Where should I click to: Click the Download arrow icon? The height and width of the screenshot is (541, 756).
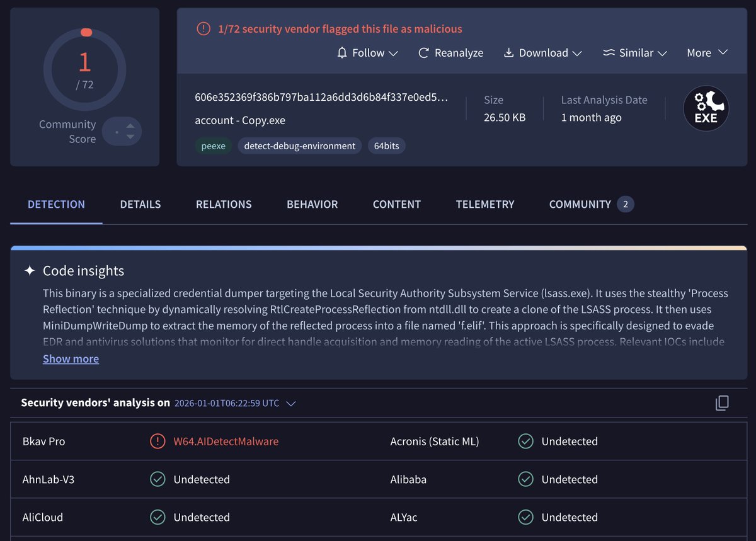508,53
